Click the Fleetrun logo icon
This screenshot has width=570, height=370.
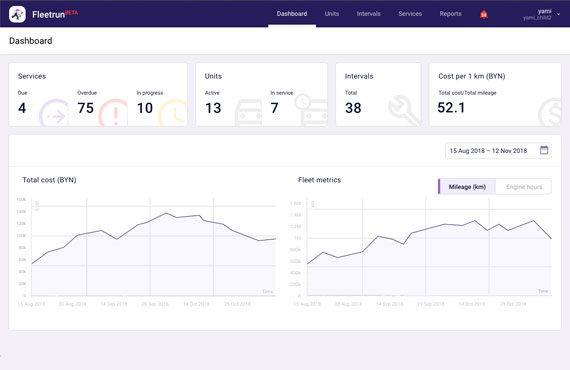[17, 14]
